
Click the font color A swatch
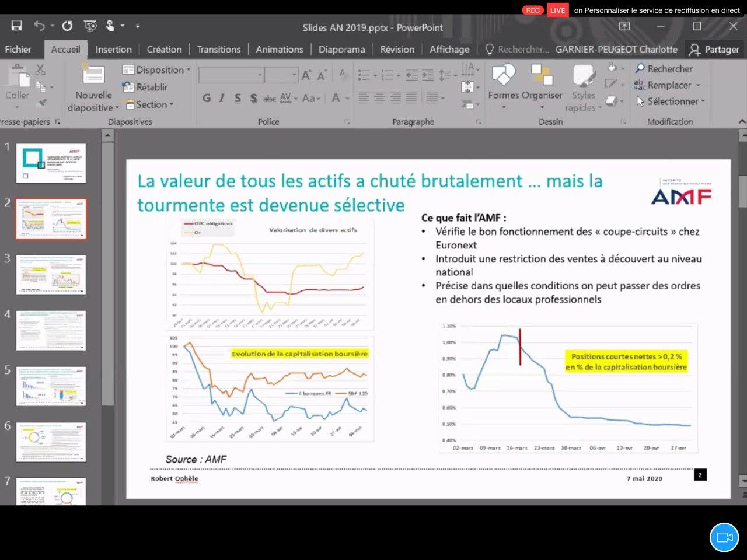pyautogui.click(x=336, y=98)
